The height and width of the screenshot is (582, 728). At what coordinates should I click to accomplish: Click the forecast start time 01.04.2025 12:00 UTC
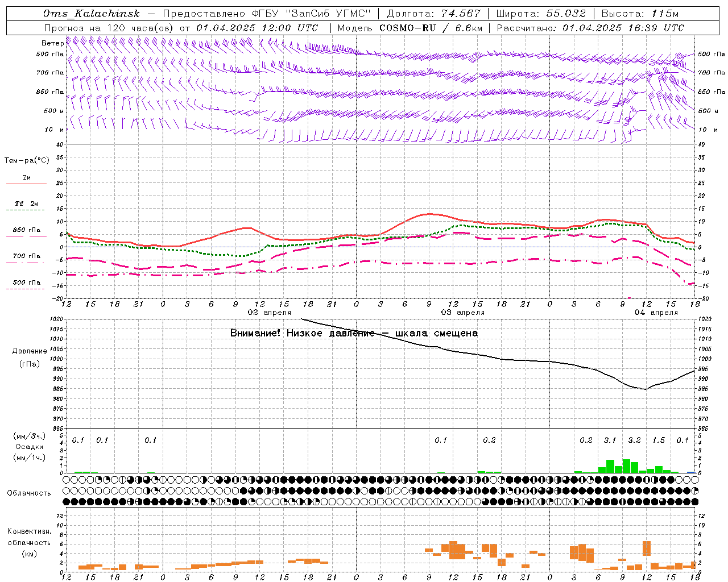pos(257,28)
